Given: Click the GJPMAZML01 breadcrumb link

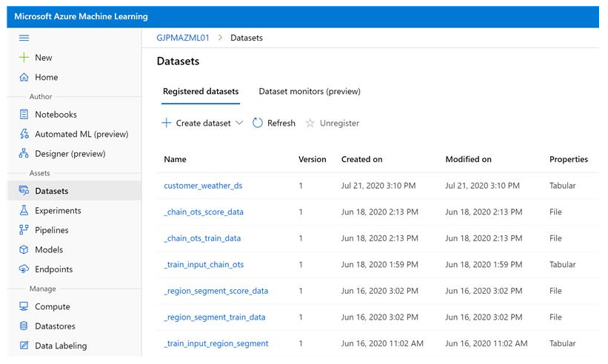Looking at the screenshot, I should pyautogui.click(x=183, y=38).
